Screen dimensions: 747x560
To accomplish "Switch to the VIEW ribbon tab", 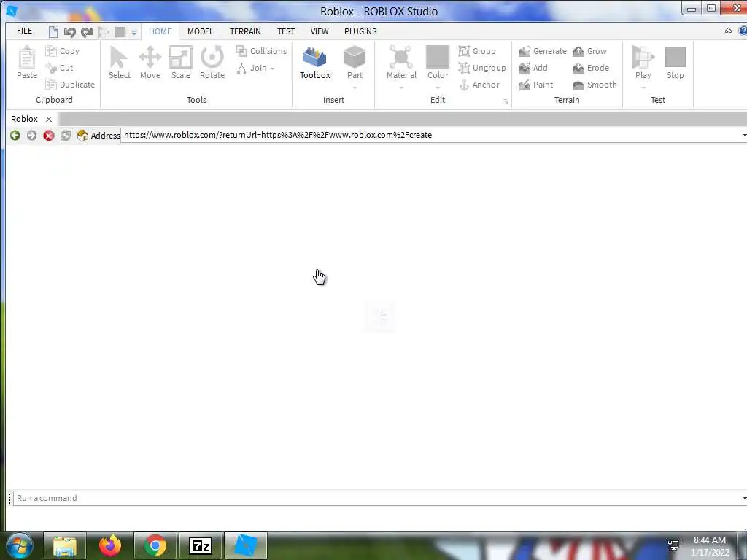I will (x=320, y=31).
